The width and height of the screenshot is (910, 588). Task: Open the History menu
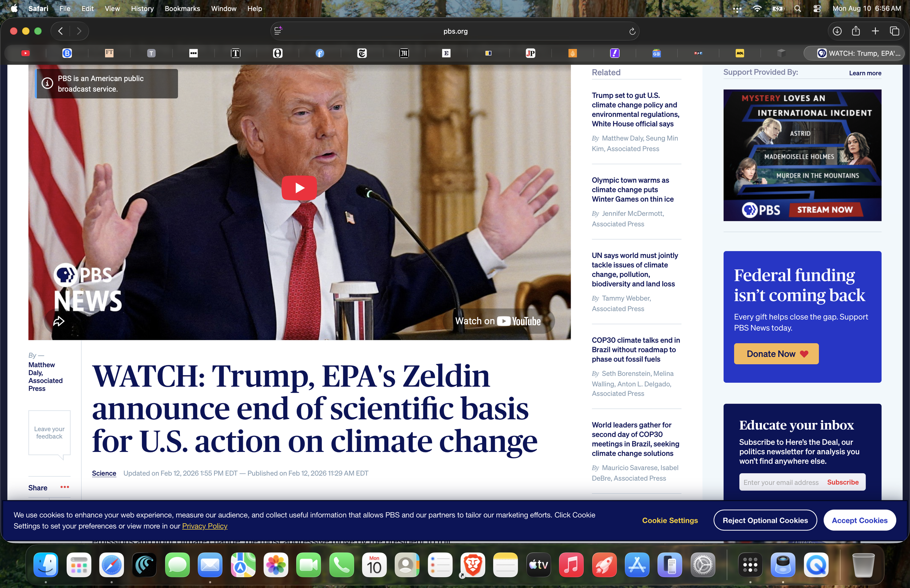(142, 8)
